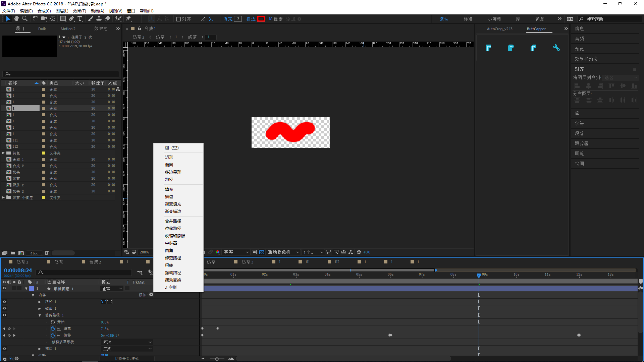This screenshot has height=362, width=644.
Task: Click the timeline search input field
Action: tap(87, 273)
